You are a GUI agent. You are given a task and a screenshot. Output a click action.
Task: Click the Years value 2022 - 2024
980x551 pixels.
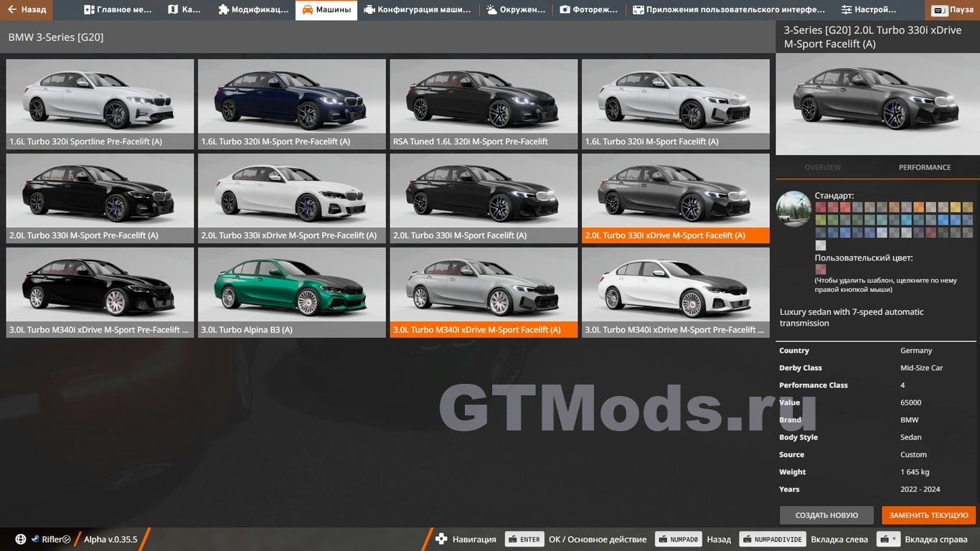tap(920, 489)
